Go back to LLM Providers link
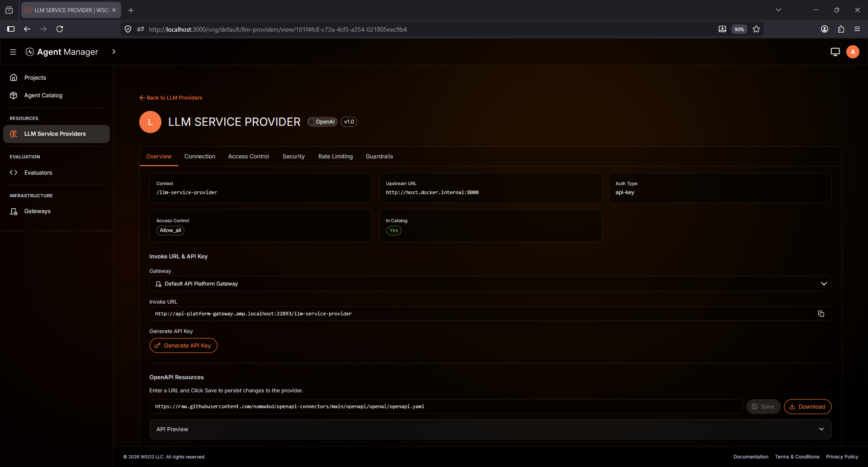The height and width of the screenshot is (467, 868). pyautogui.click(x=171, y=98)
